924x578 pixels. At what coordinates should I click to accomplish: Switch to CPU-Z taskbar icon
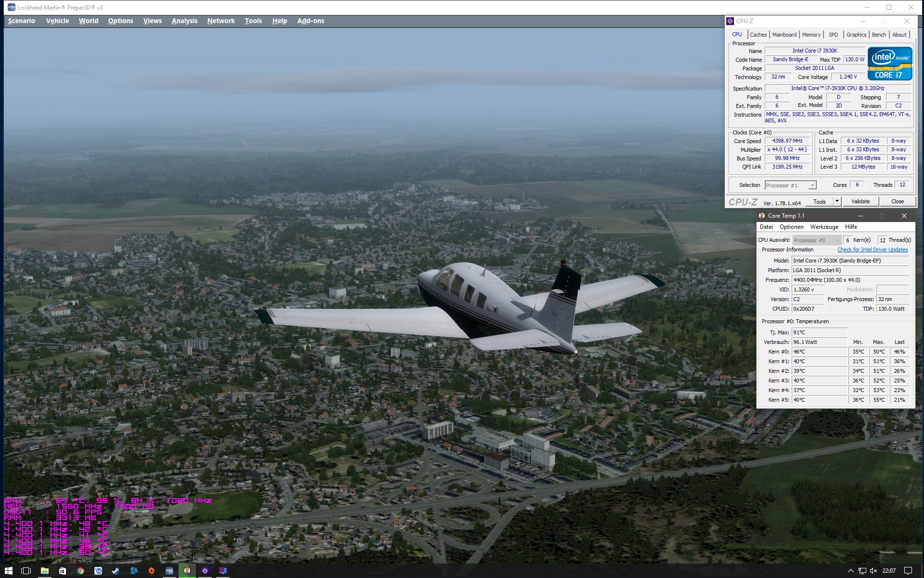coord(205,571)
